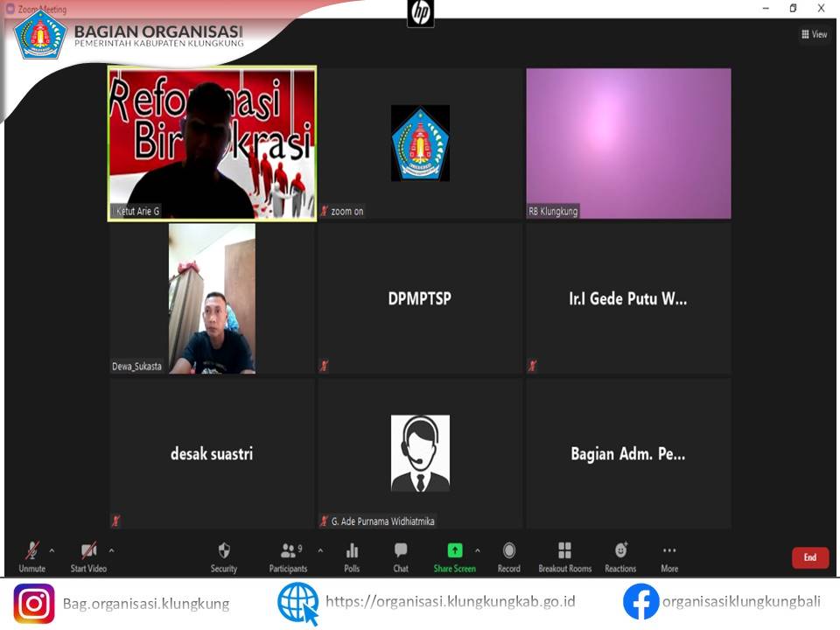Expand the arrow next to Participants
840x630 pixels.
(320, 550)
